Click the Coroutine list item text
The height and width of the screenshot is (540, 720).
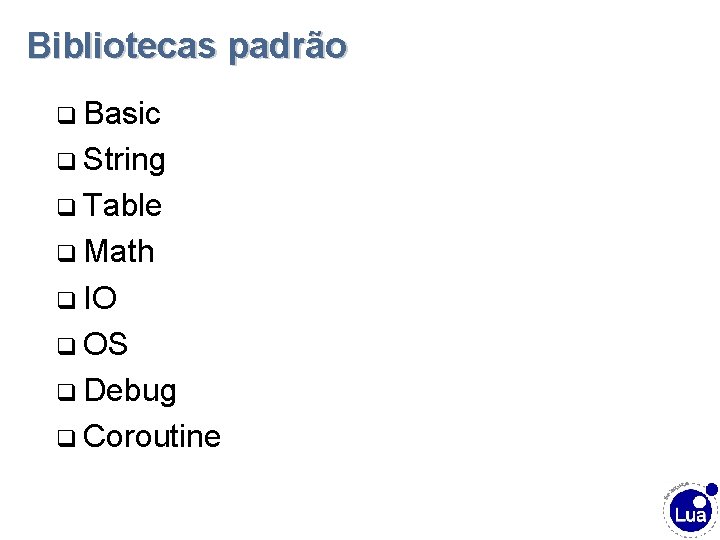(152, 436)
